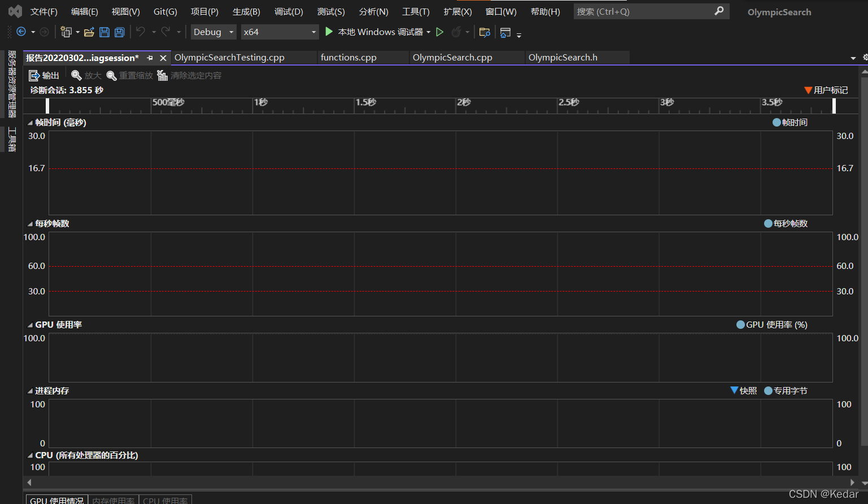Click the undo arrow icon

point(141,32)
